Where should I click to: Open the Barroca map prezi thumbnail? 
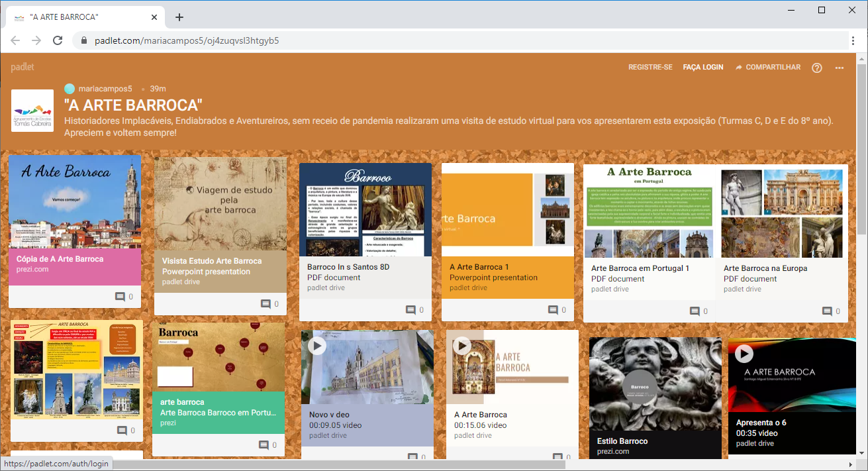pyautogui.click(x=218, y=356)
